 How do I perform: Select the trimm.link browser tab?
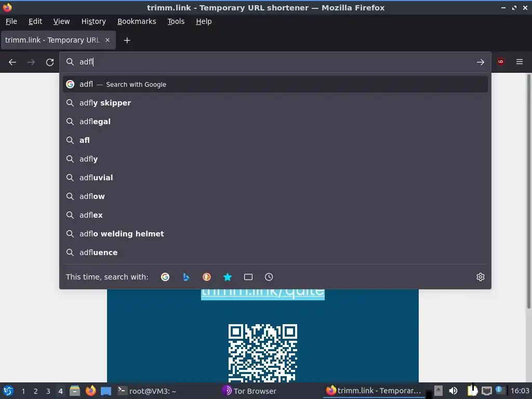point(58,40)
